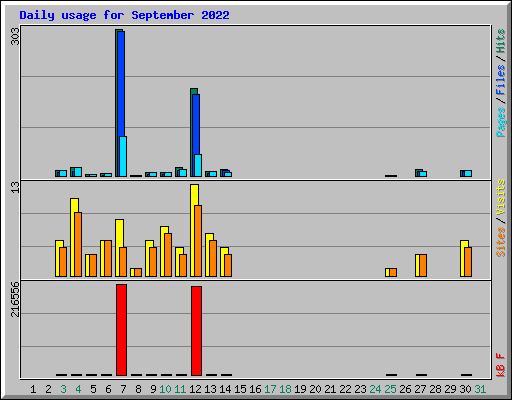Click green day label '25'
This screenshot has height=400, width=512.
390,389
